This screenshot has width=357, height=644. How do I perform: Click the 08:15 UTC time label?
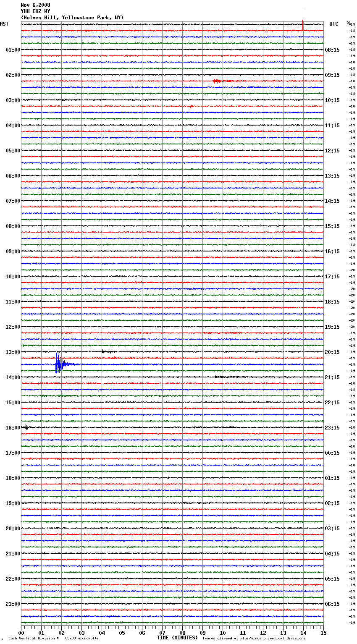coord(332,50)
